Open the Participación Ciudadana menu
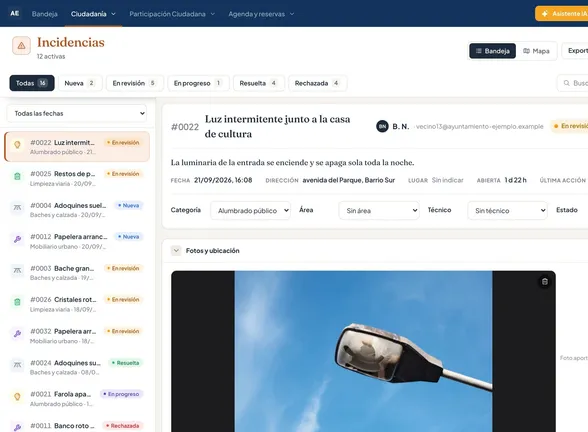588x432 pixels. pyautogui.click(x=172, y=14)
